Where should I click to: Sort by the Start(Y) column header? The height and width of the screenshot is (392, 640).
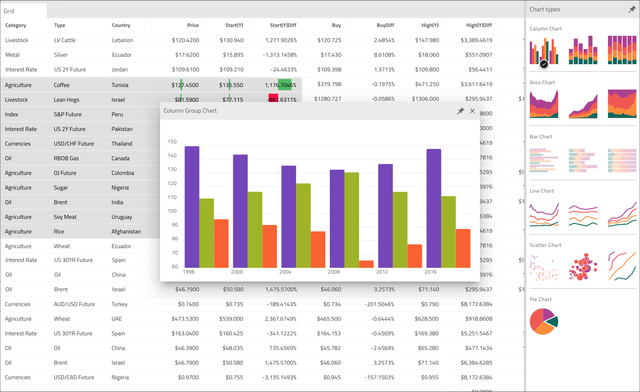pyautogui.click(x=234, y=25)
